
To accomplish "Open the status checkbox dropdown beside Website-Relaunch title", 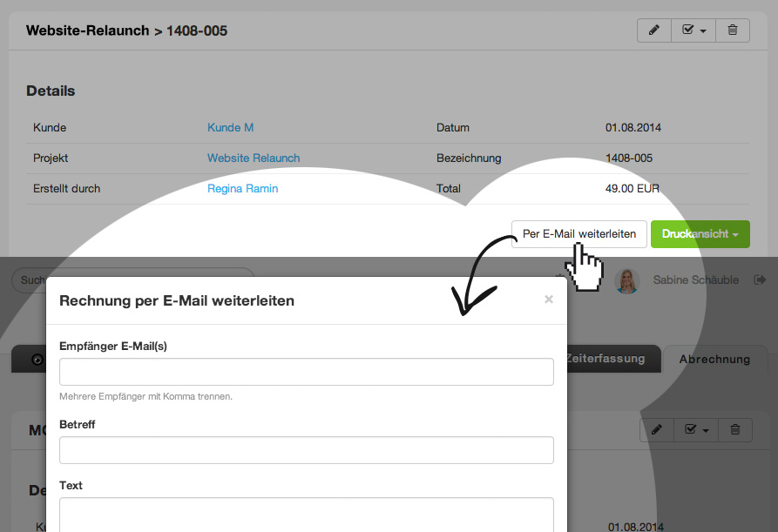I will pyautogui.click(x=693, y=30).
